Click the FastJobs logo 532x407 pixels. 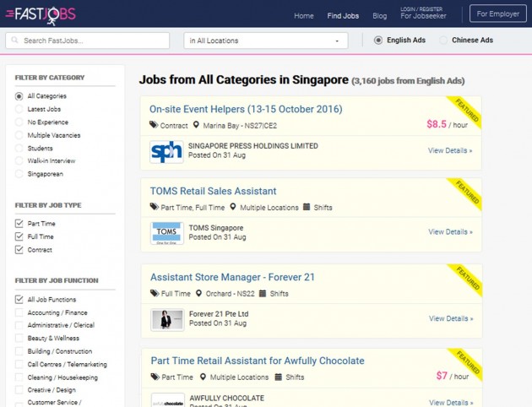(x=40, y=14)
